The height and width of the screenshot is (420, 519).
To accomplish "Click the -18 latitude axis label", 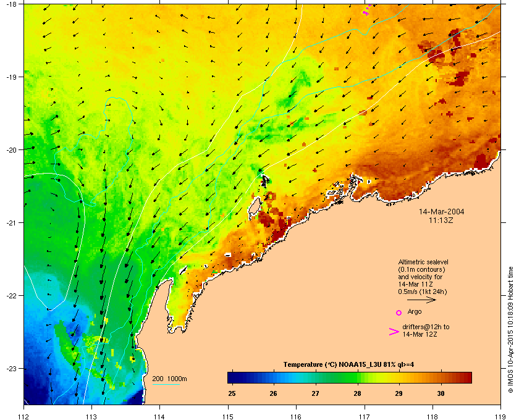I will tap(11, 4).
